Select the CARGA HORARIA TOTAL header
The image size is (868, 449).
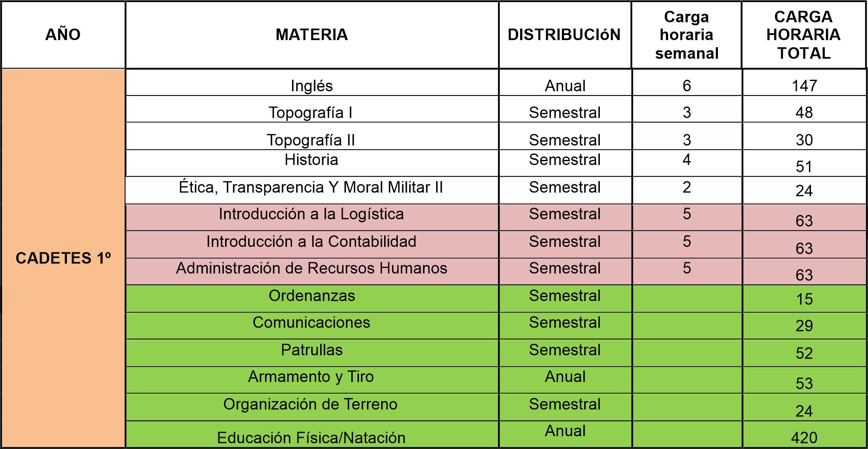[804, 35]
